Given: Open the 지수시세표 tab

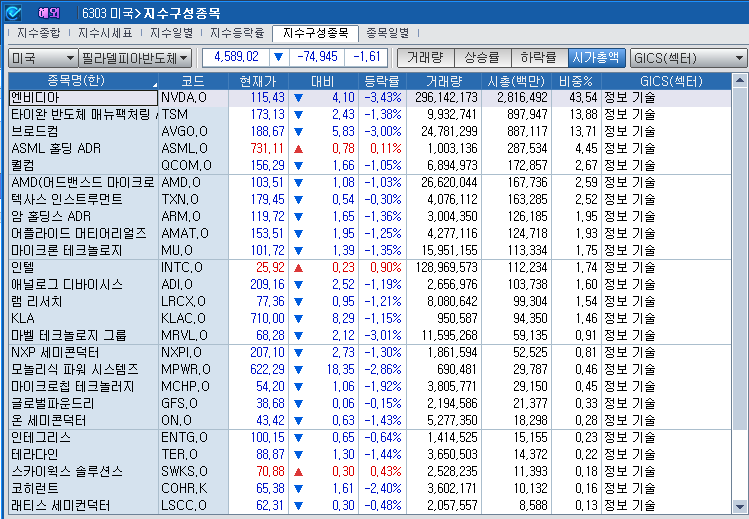Looking at the screenshot, I should pyautogui.click(x=105, y=33).
